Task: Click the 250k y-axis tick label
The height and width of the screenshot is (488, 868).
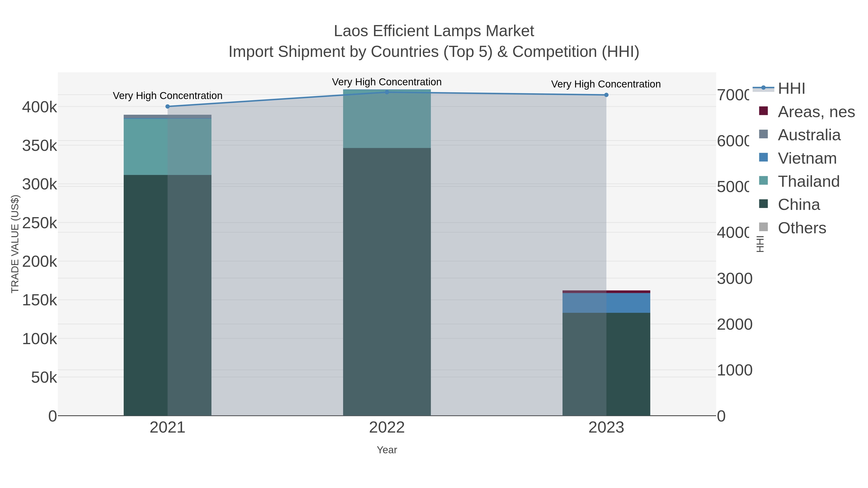Action: coord(40,223)
